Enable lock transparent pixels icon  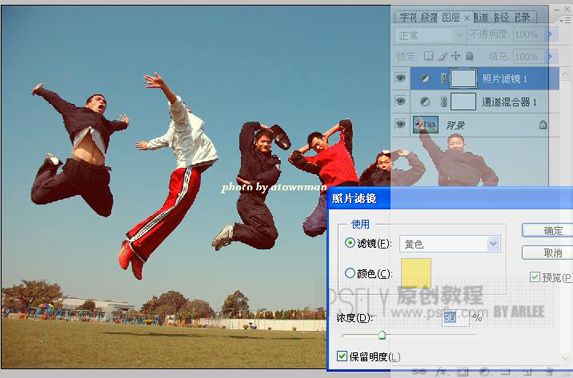pos(428,56)
